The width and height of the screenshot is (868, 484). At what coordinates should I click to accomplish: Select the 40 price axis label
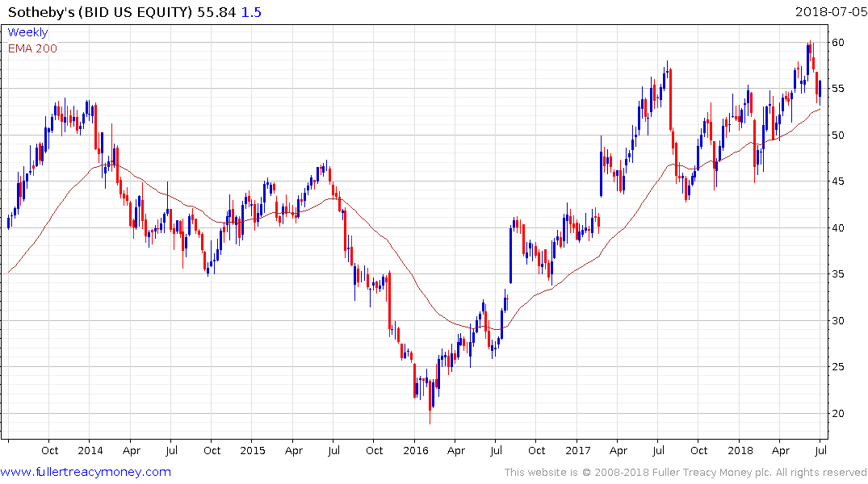[x=837, y=228]
